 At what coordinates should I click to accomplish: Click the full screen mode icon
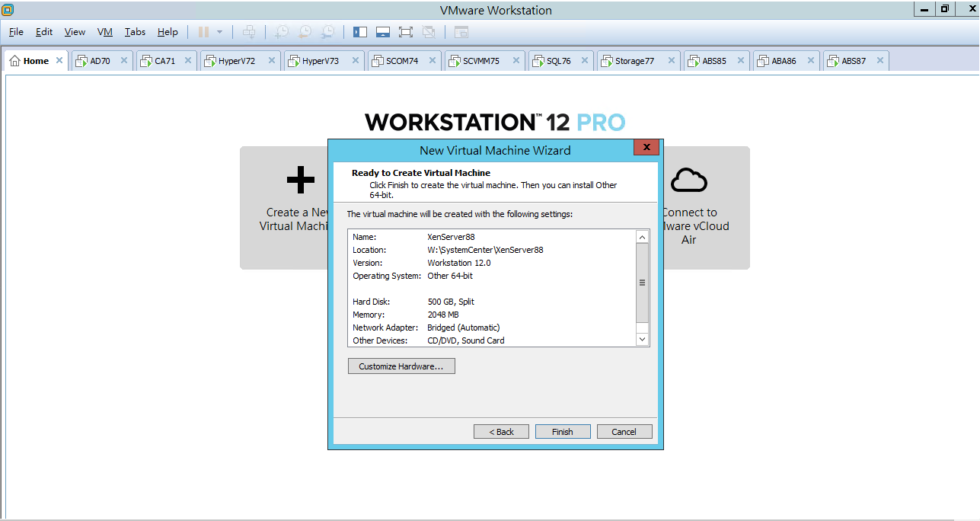[406, 32]
